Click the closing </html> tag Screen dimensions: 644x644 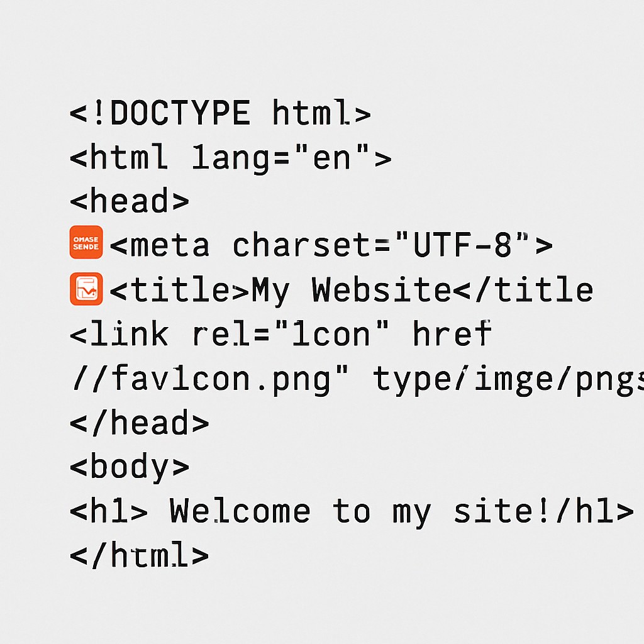[x=140, y=555]
